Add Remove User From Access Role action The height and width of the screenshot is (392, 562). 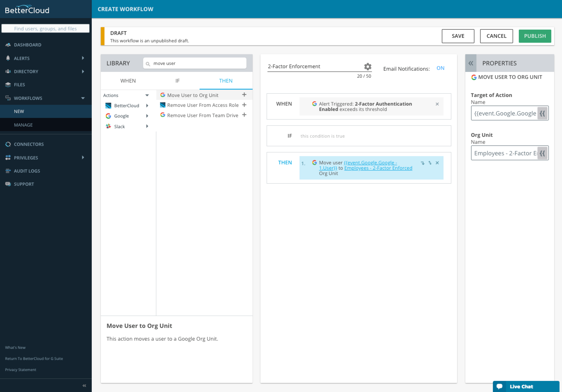pos(244,105)
